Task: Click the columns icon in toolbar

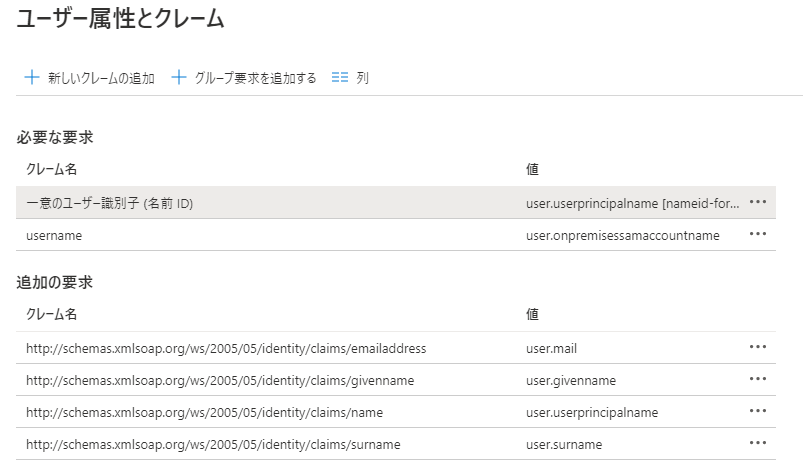Action: click(x=340, y=77)
